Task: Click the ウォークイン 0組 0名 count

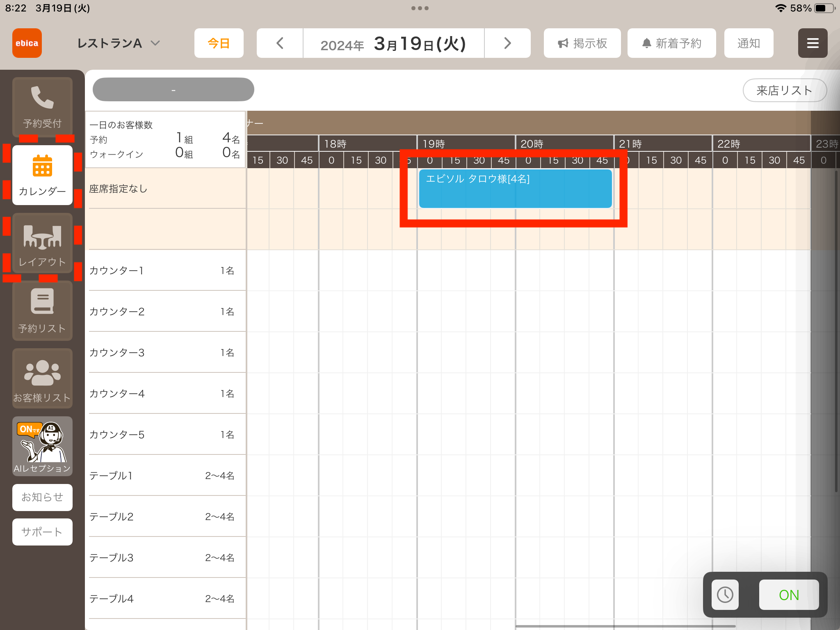Action: (165, 154)
